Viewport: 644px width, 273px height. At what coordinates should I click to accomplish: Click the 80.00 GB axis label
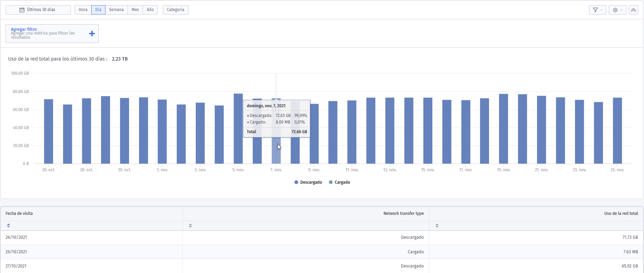pos(21,92)
